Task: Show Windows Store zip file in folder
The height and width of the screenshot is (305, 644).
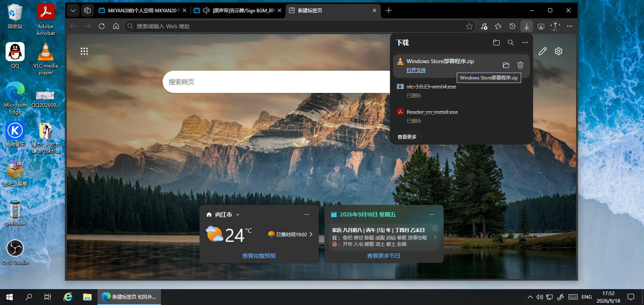Action: 506,65
